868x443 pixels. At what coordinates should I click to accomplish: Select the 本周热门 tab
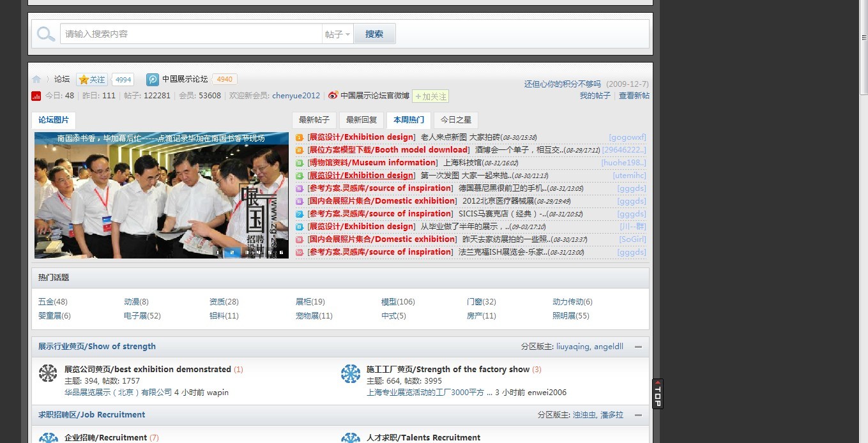409,120
